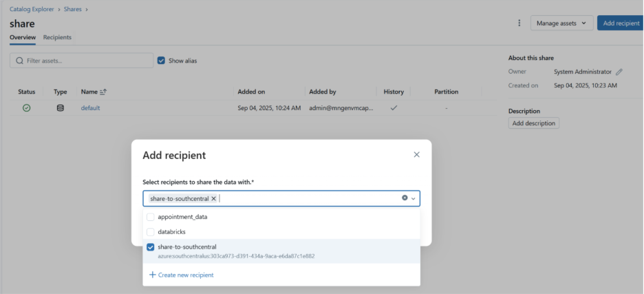
Task: Check the databricks recipient
Action: (151, 232)
